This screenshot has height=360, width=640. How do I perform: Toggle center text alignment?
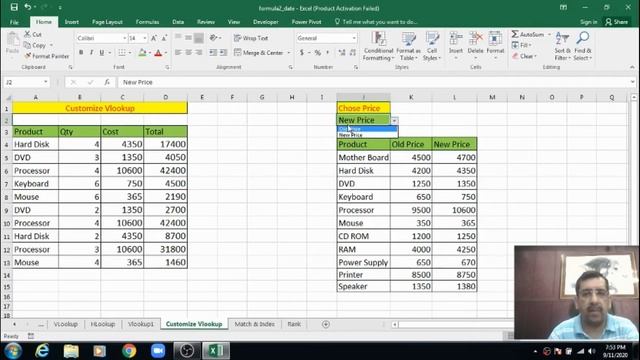pyautogui.click(x=188, y=53)
